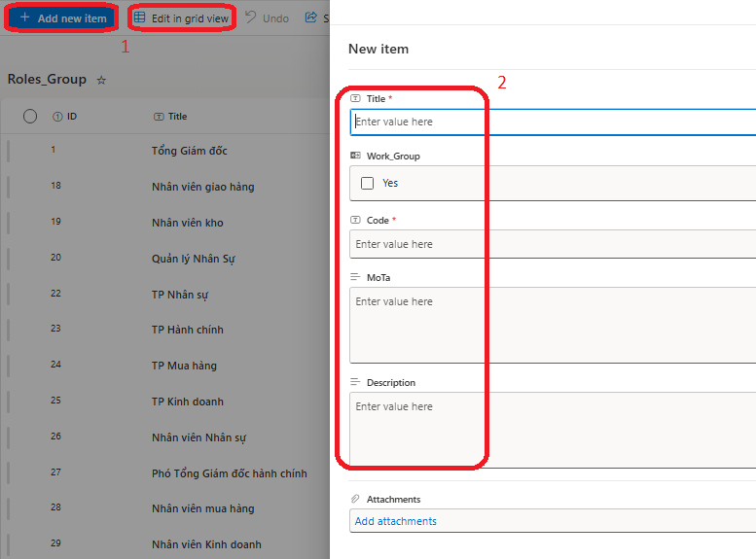756x559 pixels.
Task: Select the Tổng Giám đốc list row
Action: (189, 151)
